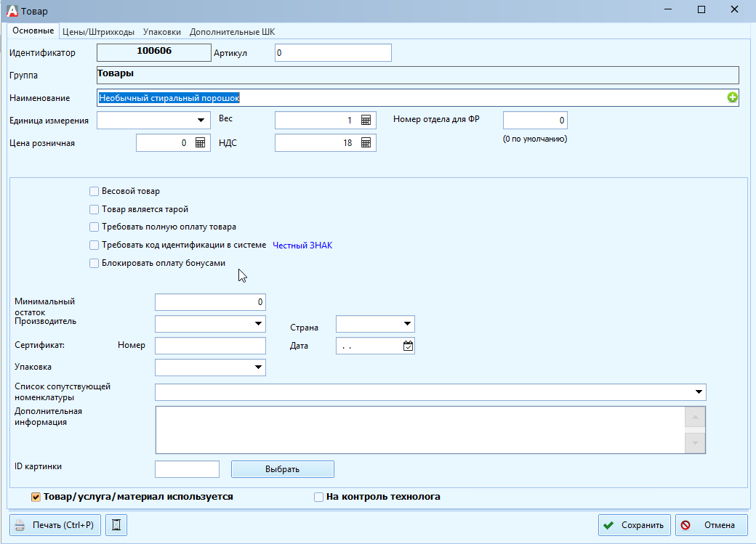Click the green plus icon in Наименование field
756x544 pixels.
pos(732,98)
